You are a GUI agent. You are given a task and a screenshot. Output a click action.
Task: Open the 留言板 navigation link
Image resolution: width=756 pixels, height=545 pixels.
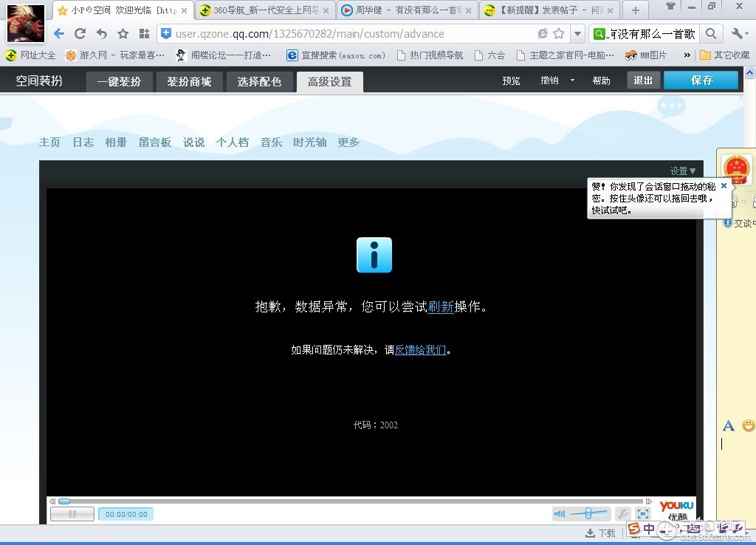pos(155,143)
